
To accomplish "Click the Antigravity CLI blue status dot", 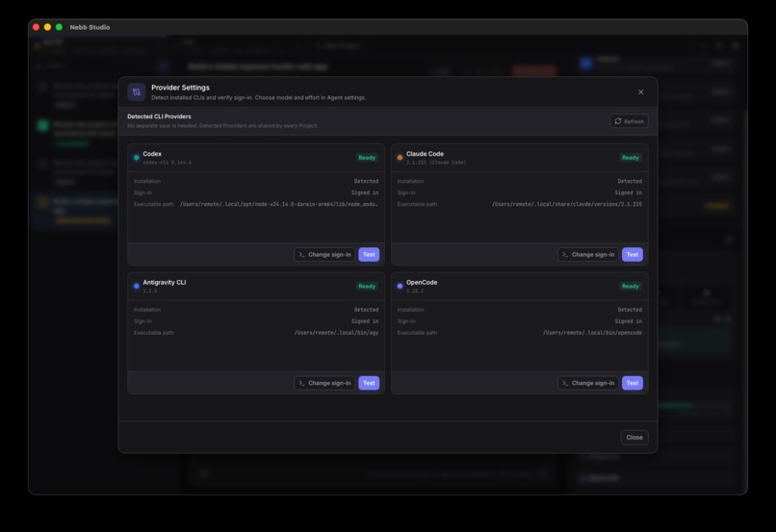I will click(136, 286).
